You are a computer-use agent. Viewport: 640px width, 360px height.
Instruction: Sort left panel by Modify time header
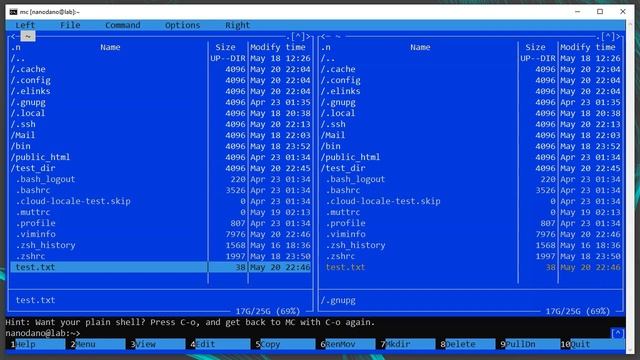(x=278, y=47)
